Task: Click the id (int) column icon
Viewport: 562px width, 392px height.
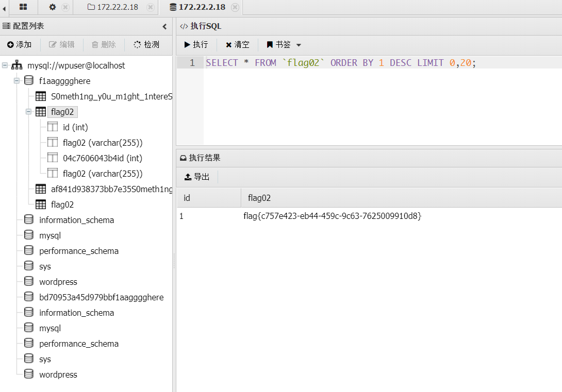Action: pyautogui.click(x=52, y=127)
